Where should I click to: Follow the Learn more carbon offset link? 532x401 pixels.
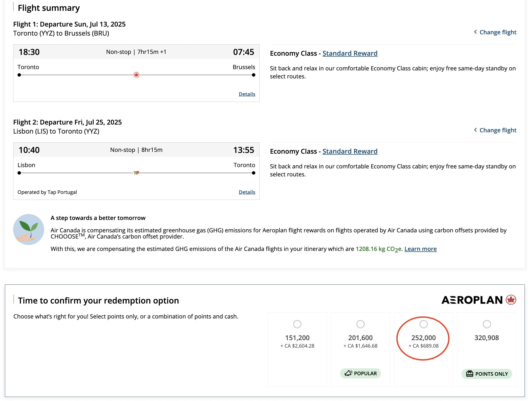(420, 249)
